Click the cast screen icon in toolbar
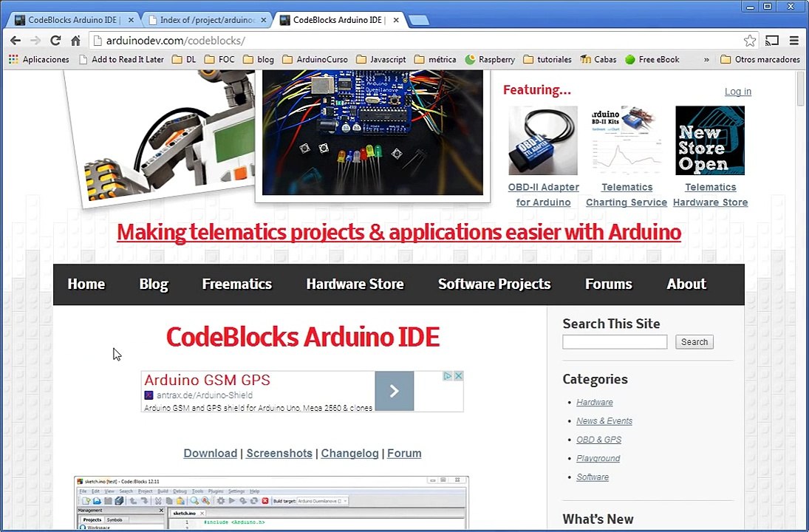809x532 pixels. [x=772, y=40]
